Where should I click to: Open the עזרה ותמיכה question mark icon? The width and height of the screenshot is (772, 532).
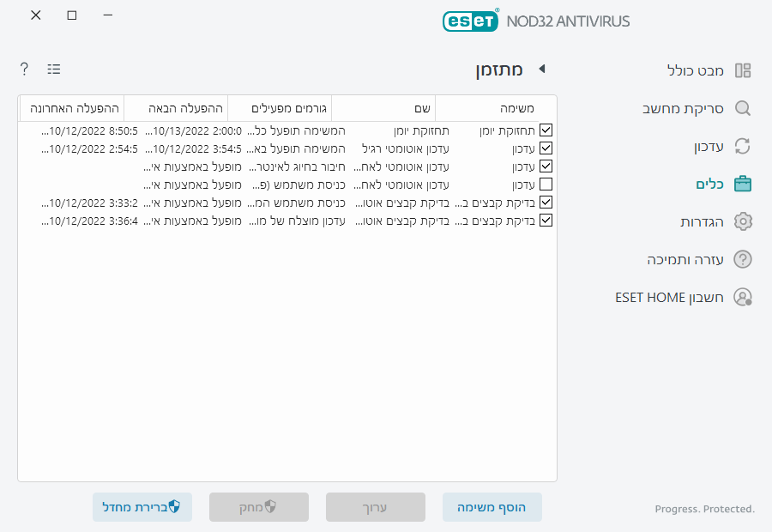point(745,259)
